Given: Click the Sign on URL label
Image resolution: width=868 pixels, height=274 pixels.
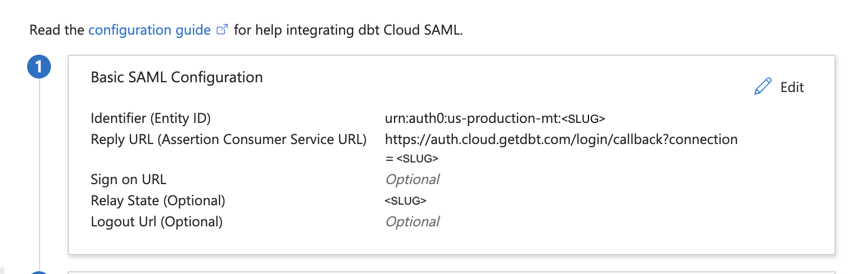Looking at the screenshot, I should [128, 179].
